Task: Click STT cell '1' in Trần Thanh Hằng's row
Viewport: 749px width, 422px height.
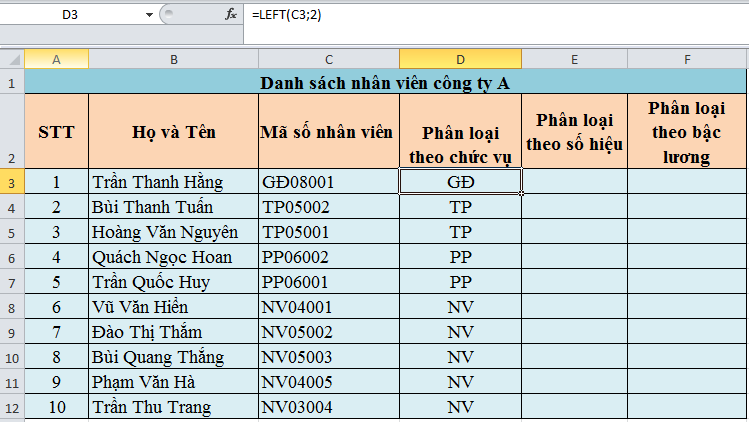Action: [x=56, y=182]
